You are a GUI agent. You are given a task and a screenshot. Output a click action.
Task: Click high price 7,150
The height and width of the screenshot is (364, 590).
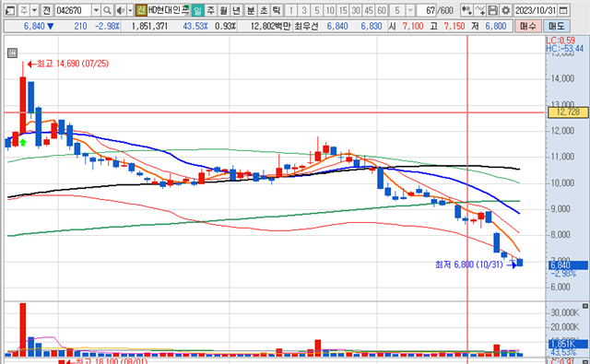454,27
